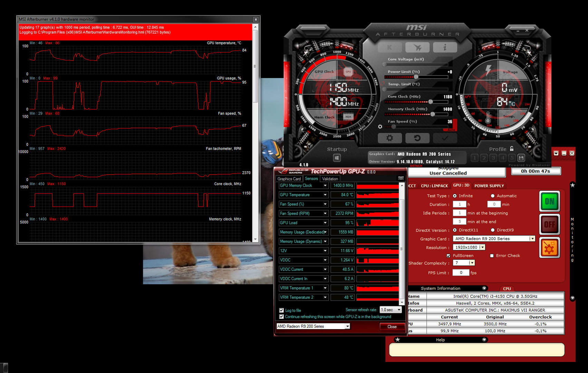Image resolution: width=588 pixels, height=373 pixels.
Task: Reset Afterburner settings with the circular arrow button
Action: 417,138
